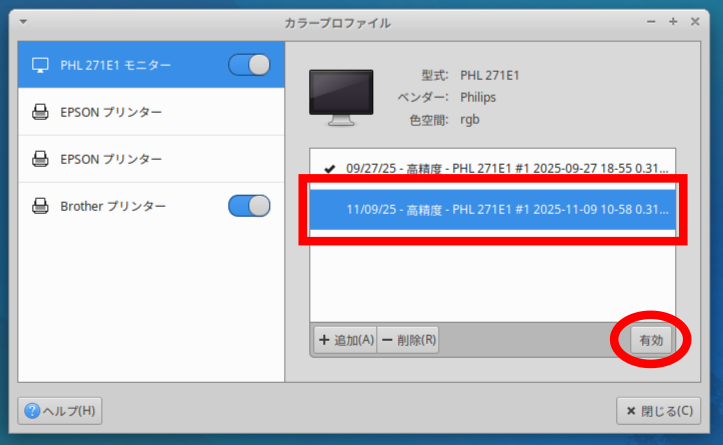Image resolution: width=723 pixels, height=445 pixels.
Task: Click the 有効 enable button
Action: click(x=651, y=340)
